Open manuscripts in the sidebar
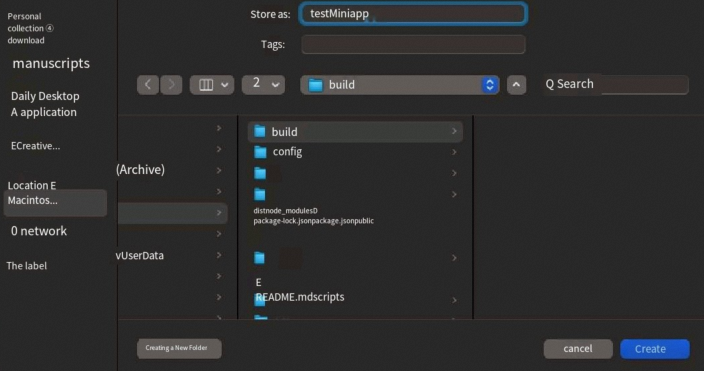704x371 pixels. point(51,63)
